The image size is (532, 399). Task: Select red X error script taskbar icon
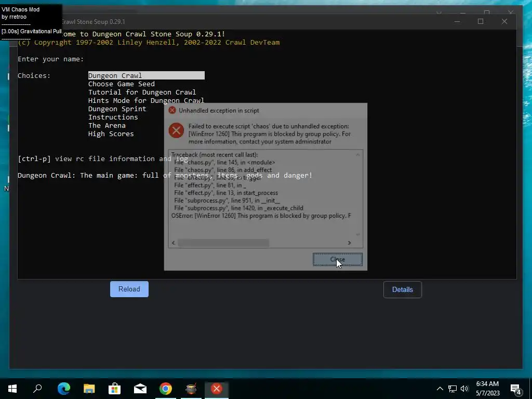coord(217,389)
